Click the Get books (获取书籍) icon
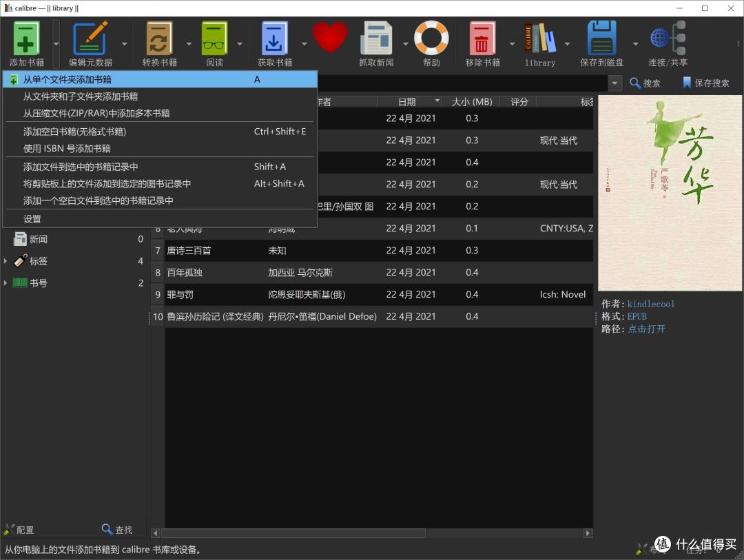Viewport: 744px width, 560px height. (x=274, y=39)
